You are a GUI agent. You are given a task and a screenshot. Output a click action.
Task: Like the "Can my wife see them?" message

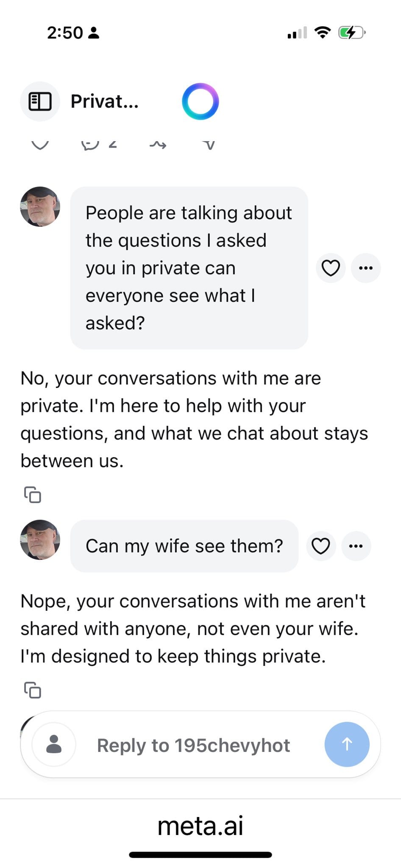[321, 546]
